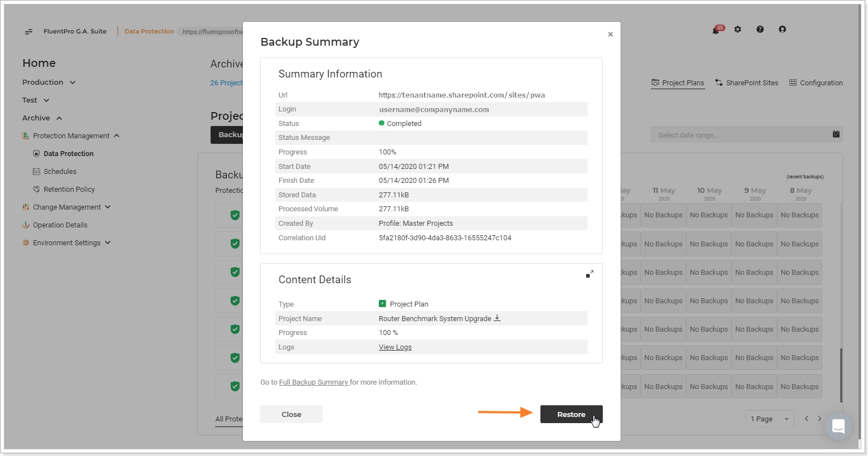Open the help question mark icon
This screenshot has height=456, width=868.
tap(760, 30)
